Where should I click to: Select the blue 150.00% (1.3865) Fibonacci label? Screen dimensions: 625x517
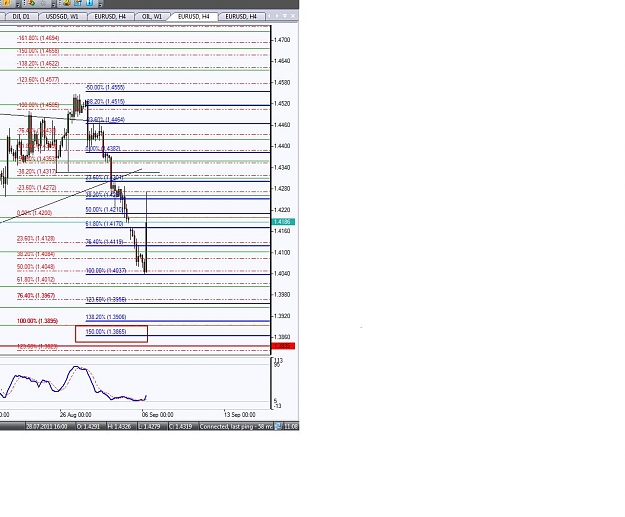click(106, 332)
